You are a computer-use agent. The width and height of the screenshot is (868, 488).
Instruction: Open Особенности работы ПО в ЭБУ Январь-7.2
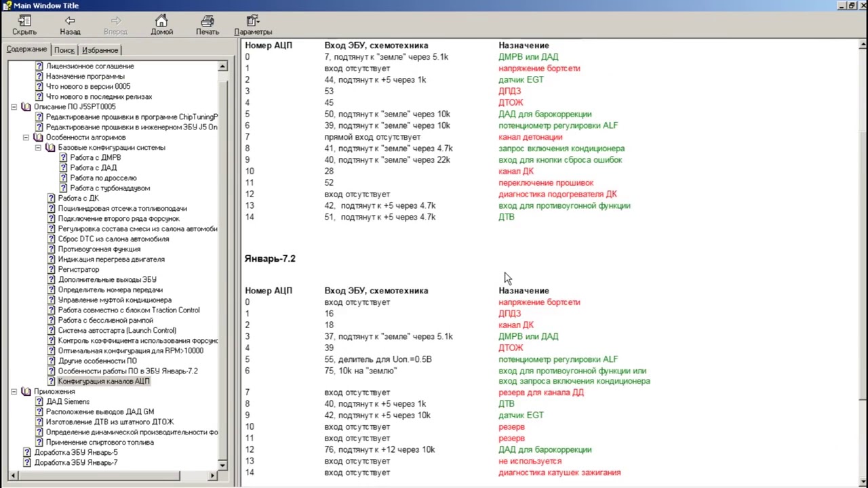tap(128, 371)
